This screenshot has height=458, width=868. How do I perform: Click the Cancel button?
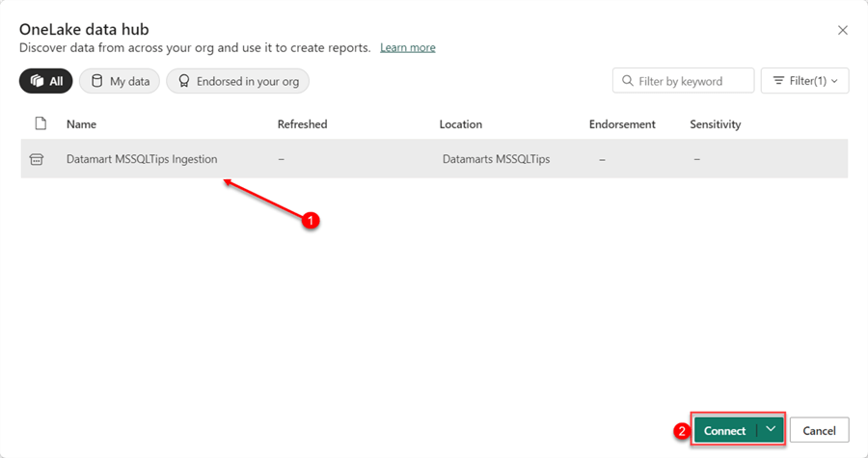point(819,430)
